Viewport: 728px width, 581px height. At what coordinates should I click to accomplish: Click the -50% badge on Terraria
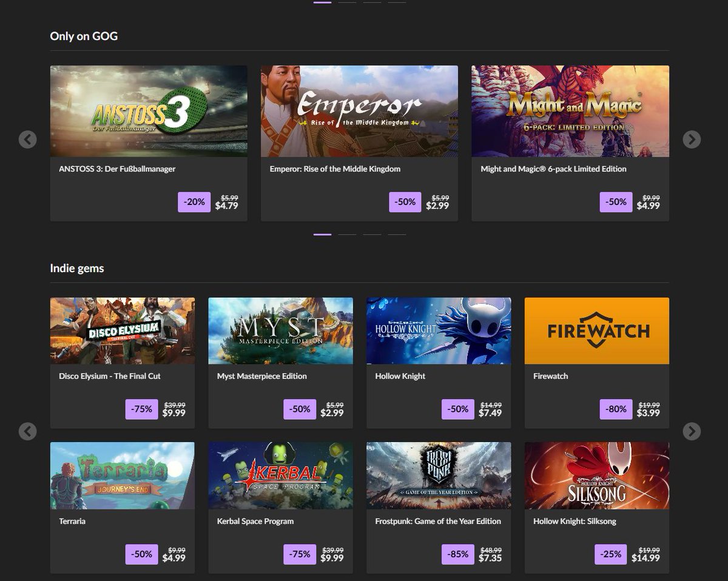tap(141, 554)
